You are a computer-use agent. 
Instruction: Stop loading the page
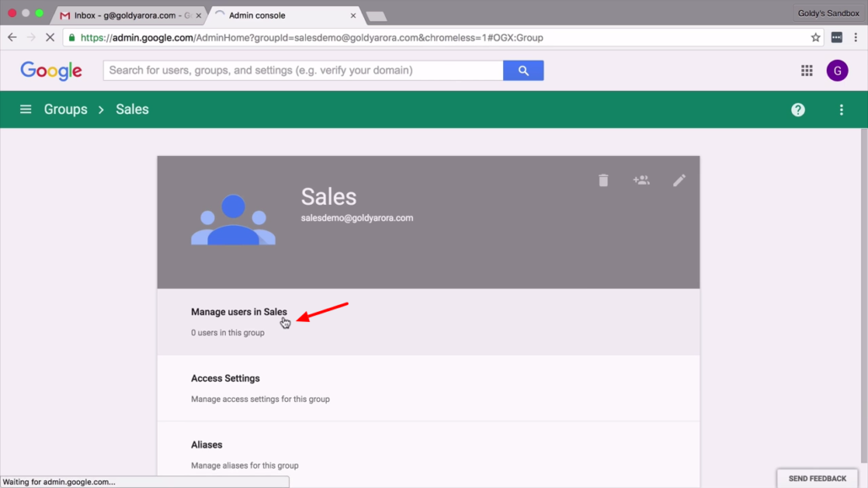click(50, 38)
